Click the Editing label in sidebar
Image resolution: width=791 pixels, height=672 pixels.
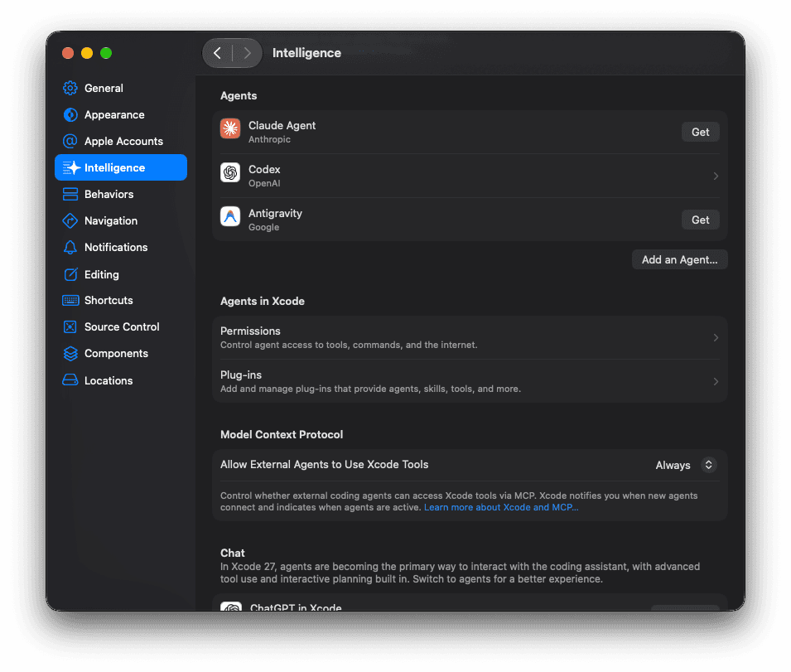point(102,274)
